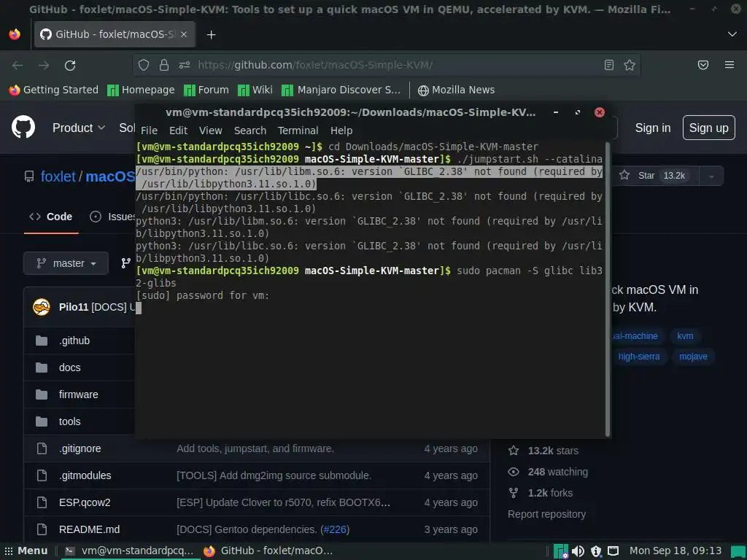Screen dimensions: 747x560
Task: Click the .gitignore file icon
Action: [x=42, y=448]
